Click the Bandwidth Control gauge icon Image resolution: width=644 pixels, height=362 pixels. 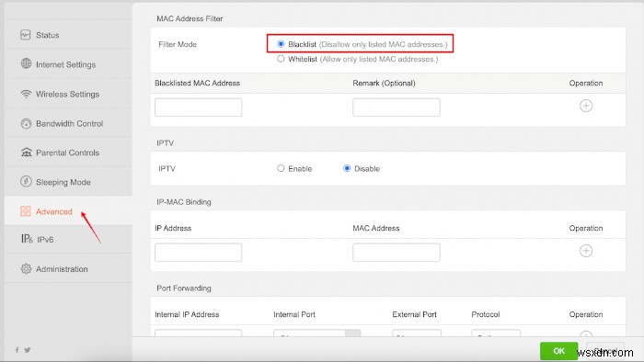(x=26, y=123)
